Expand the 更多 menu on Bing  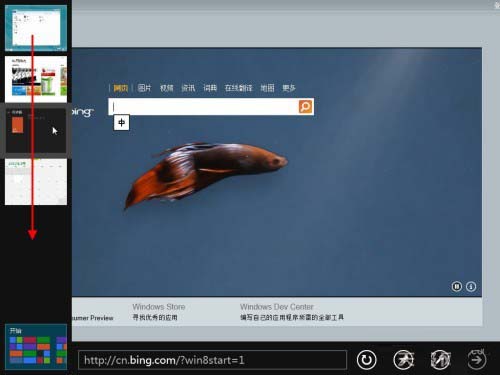(x=289, y=88)
